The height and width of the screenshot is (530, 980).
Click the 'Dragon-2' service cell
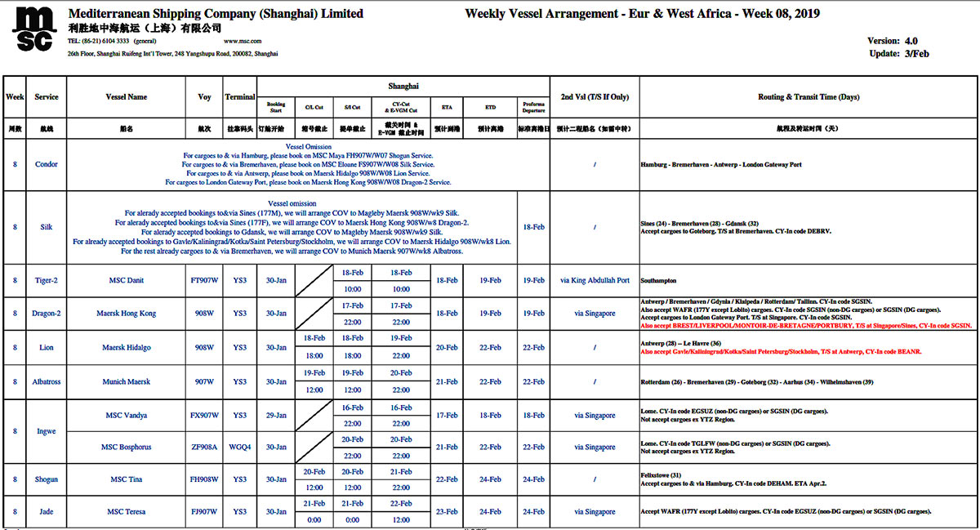click(x=47, y=314)
